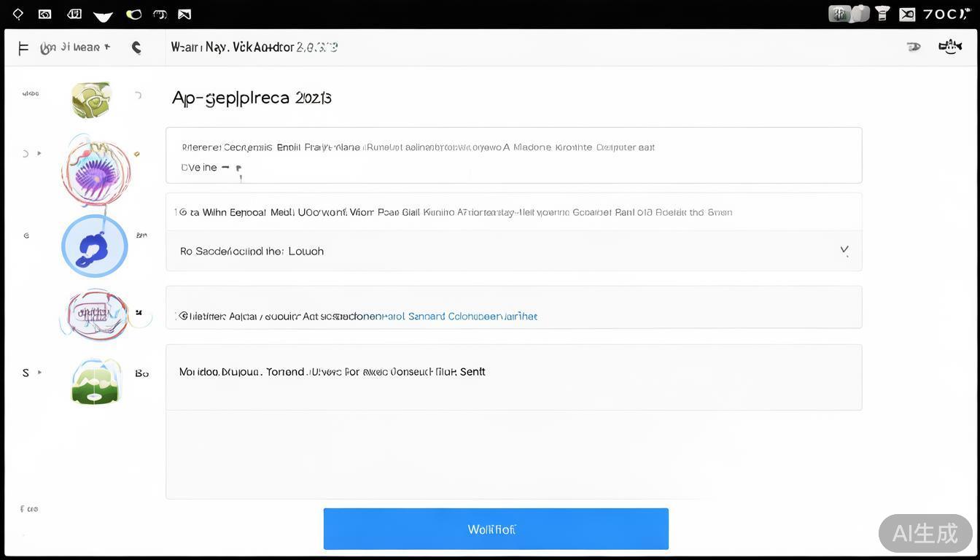Image resolution: width=980 pixels, height=560 pixels.
Task: Click the envelope icon in the status bar
Action: 907,14
